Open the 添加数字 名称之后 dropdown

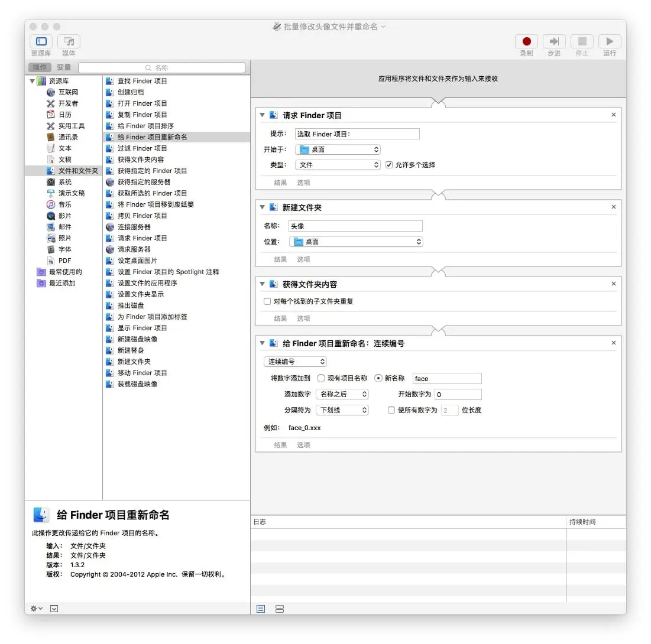point(342,394)
